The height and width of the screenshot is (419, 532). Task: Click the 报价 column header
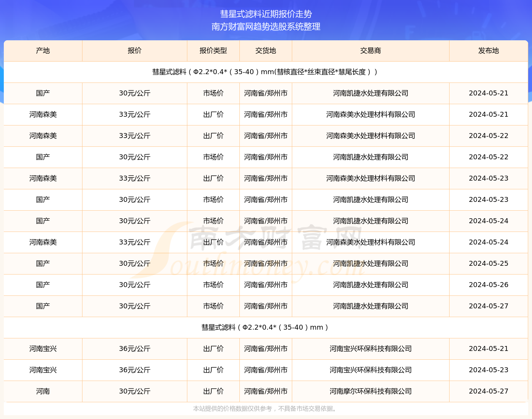[135, 51]
